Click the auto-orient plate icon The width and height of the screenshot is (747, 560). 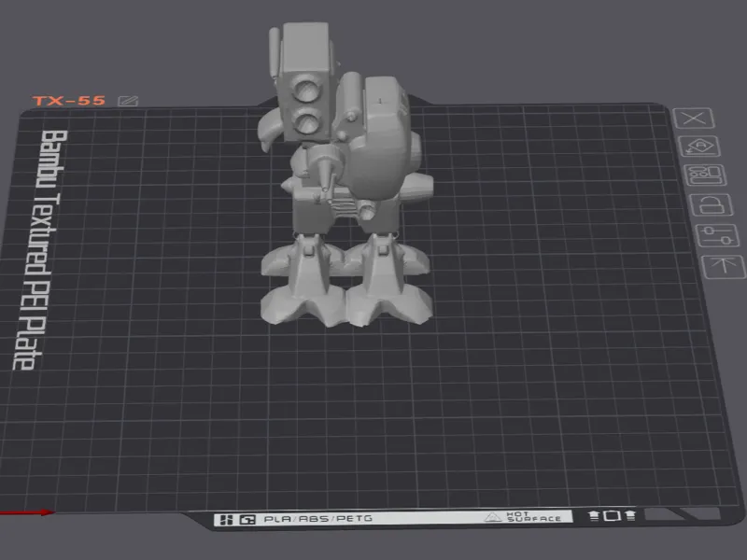pos(698,147)
